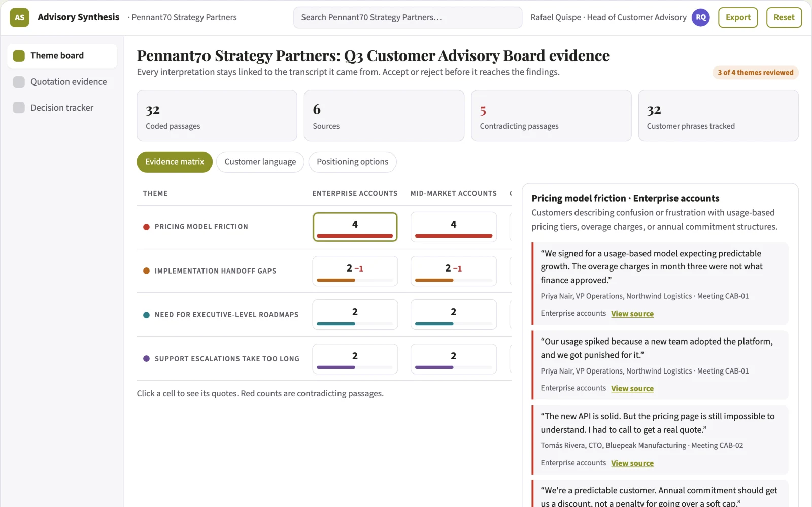Click the Export button
Screen dimensions: 812x507
click(738, 17)
